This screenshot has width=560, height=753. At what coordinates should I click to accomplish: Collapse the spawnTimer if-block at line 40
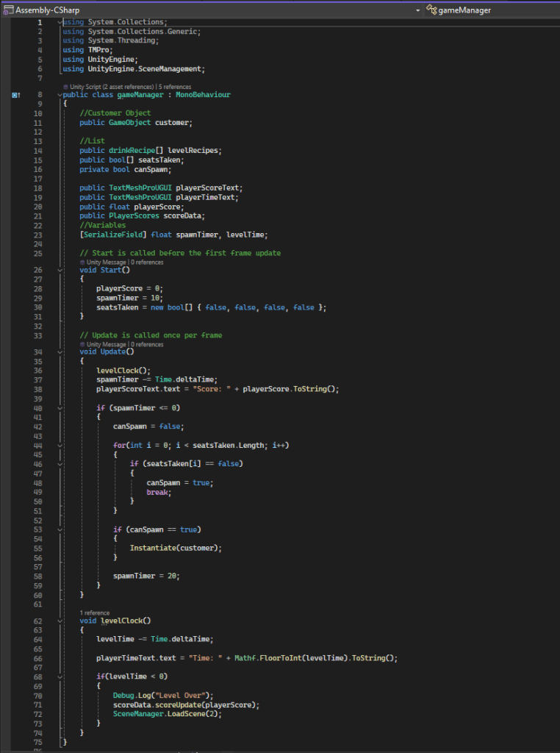tap(59, 407)
